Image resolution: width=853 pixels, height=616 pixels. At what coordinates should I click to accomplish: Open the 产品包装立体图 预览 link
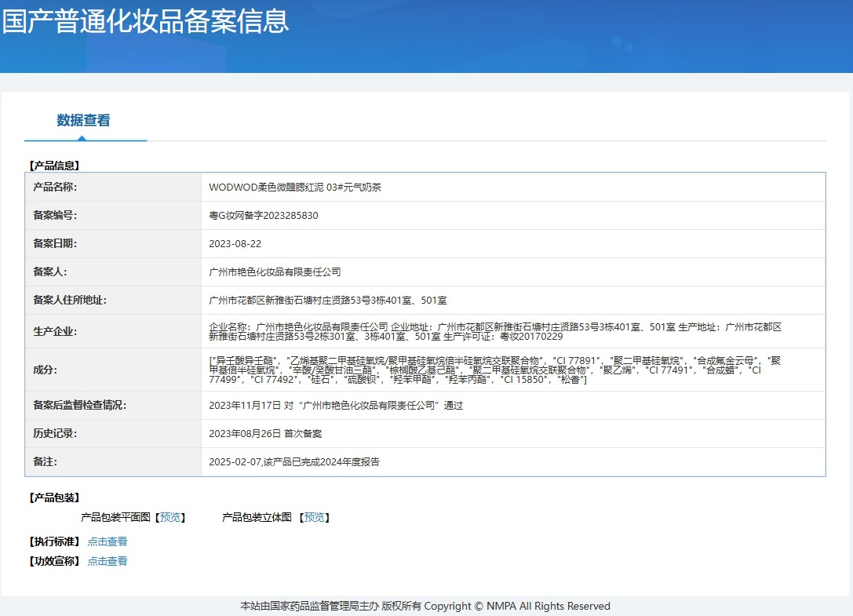(x=315, y=517)
